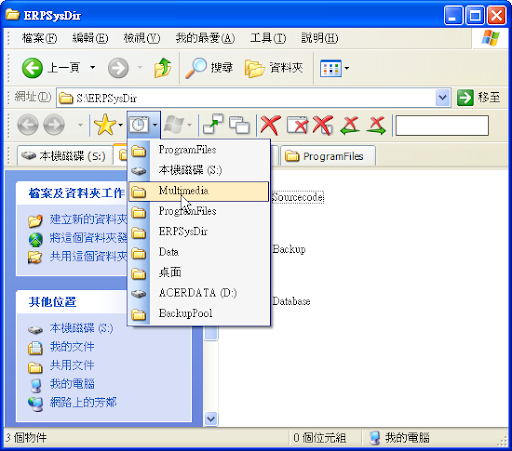The image size is (512, 451).
Task: Click the Up one level folder icon
Action: pyautogui.click(x=163, y=68)
